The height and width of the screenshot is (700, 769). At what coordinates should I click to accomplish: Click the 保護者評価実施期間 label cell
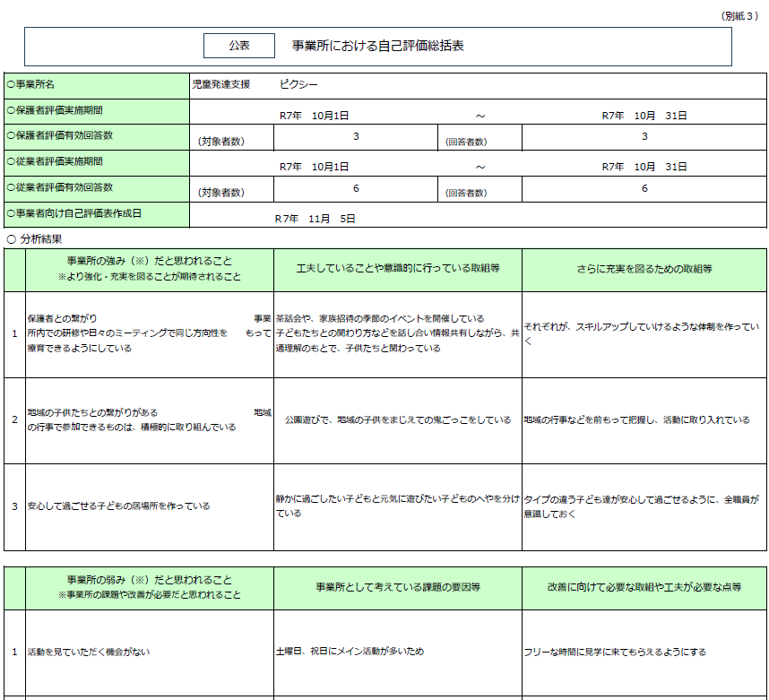pos(97,110)
